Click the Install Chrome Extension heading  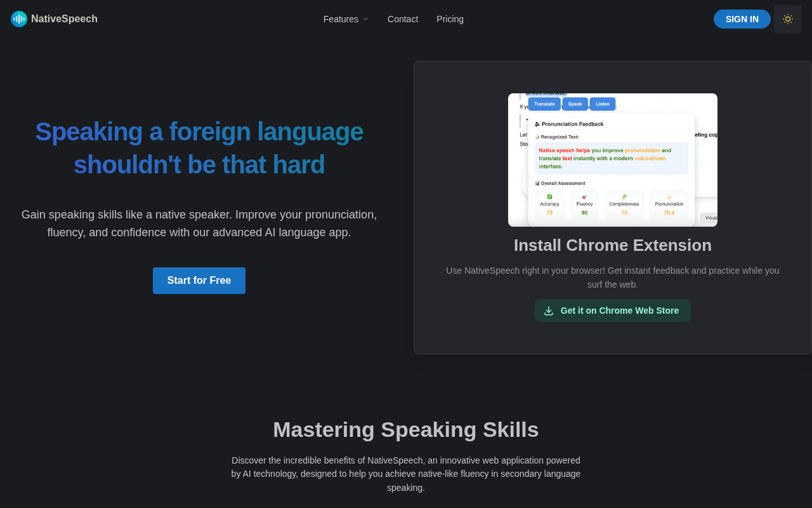[613, 245]
